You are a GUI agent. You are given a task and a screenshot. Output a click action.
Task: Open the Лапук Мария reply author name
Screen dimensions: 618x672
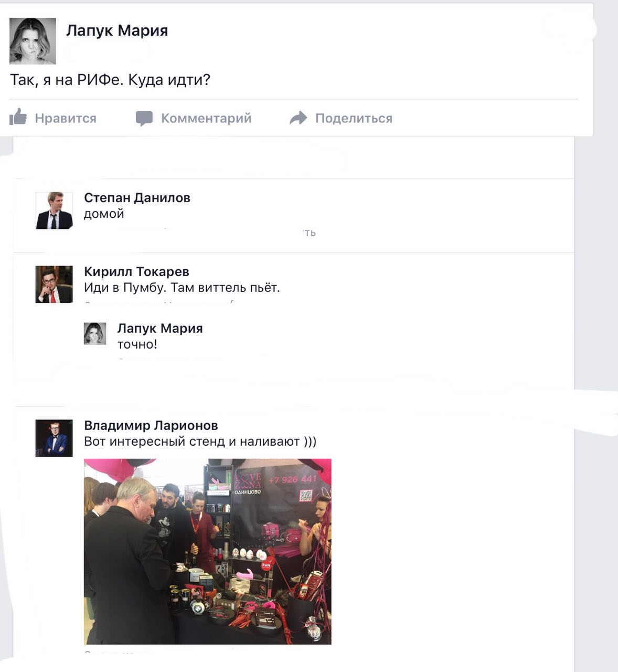160,329
